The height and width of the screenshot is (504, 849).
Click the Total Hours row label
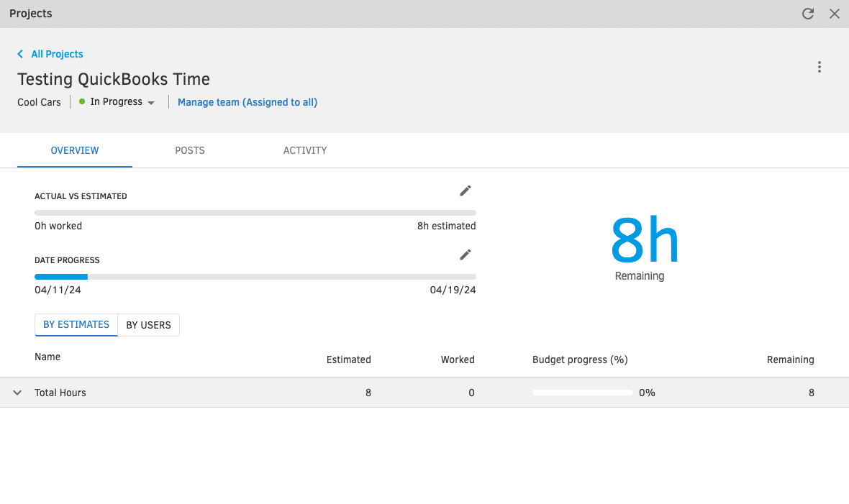(x=60, y=393)
